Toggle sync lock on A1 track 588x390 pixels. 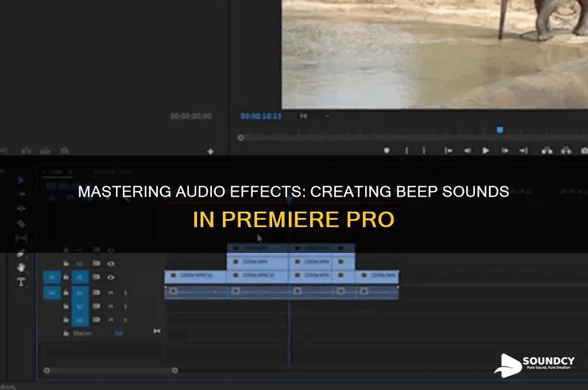click(x=96, y=292)
